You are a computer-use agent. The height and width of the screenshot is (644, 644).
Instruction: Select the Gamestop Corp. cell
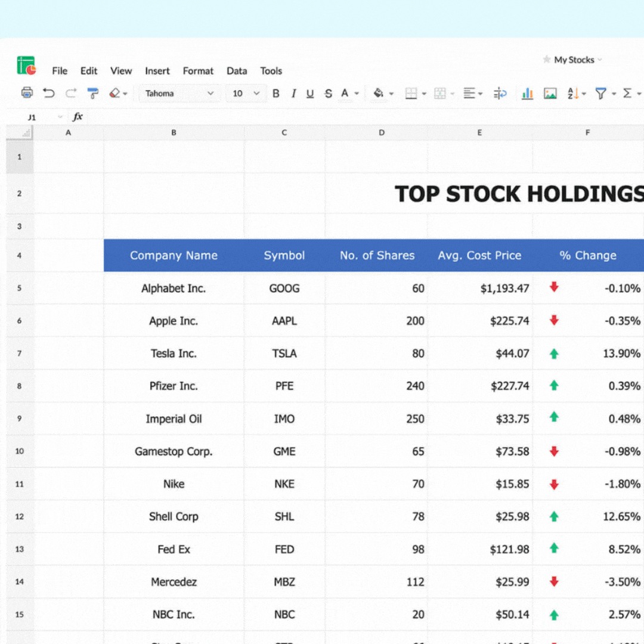click(174, 451)
